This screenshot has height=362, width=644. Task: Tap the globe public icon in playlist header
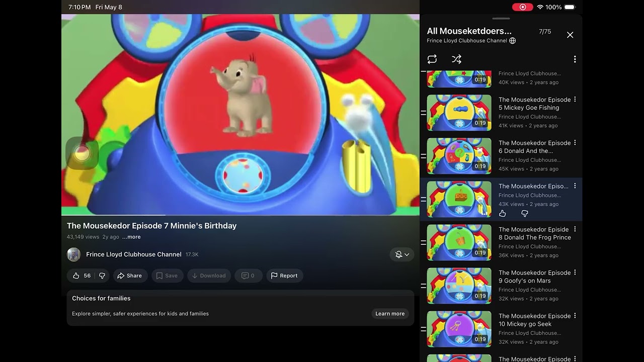pyautogui.click(x=513, y=41)
